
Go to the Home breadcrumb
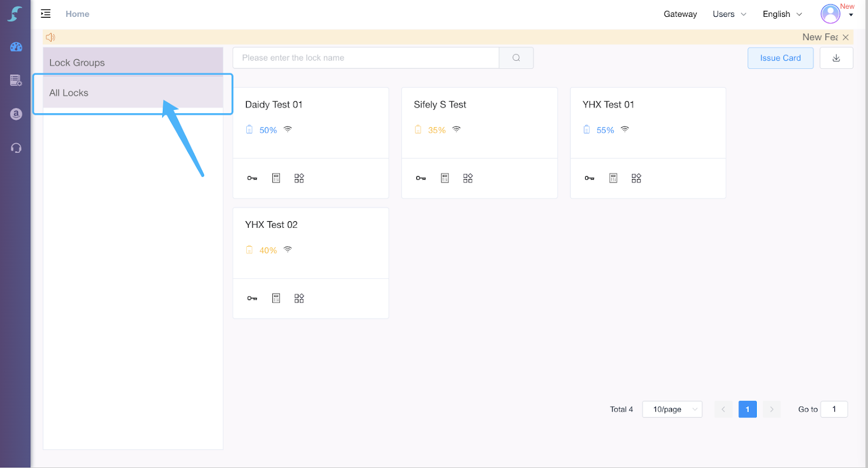click(78, 14)
